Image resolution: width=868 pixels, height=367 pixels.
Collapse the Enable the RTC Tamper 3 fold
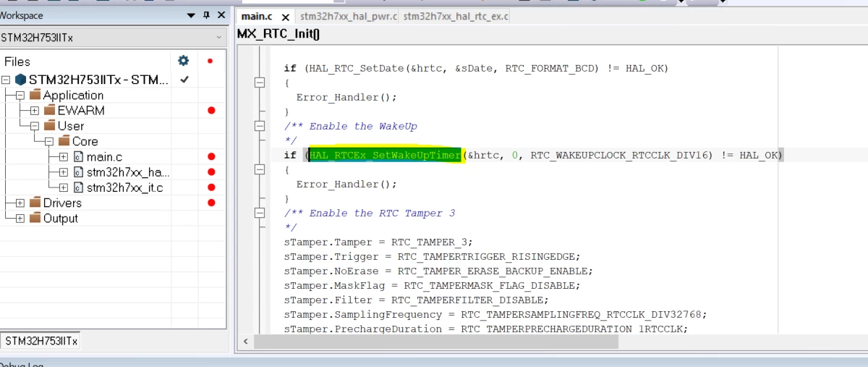pos(260,213)
